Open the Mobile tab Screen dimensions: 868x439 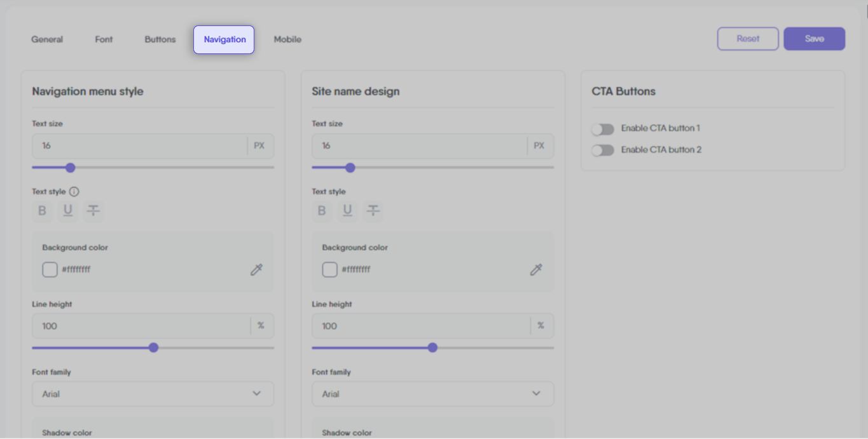[x=287, y=39]
